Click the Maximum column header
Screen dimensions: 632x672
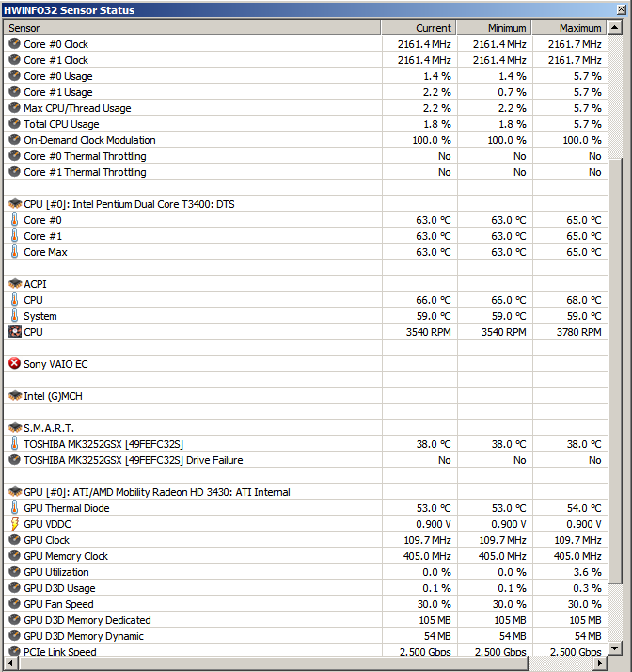coord(569,28)
